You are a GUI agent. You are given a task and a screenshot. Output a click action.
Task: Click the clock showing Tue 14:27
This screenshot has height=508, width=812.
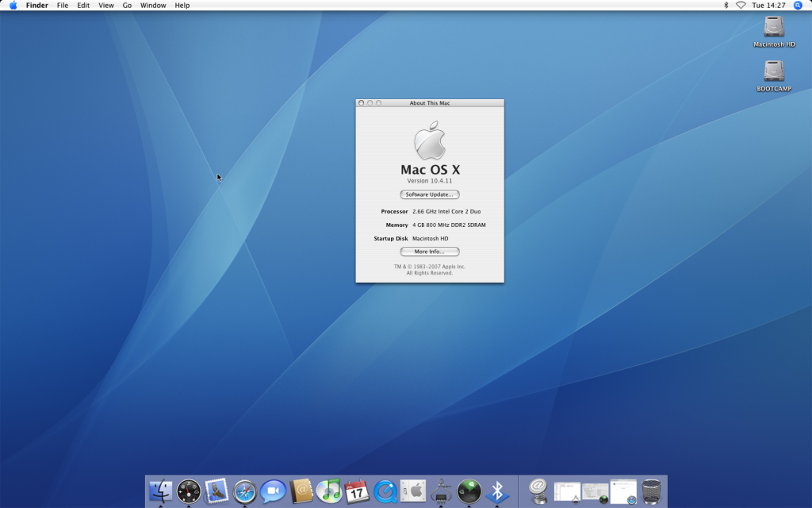[x=768, y=6]
